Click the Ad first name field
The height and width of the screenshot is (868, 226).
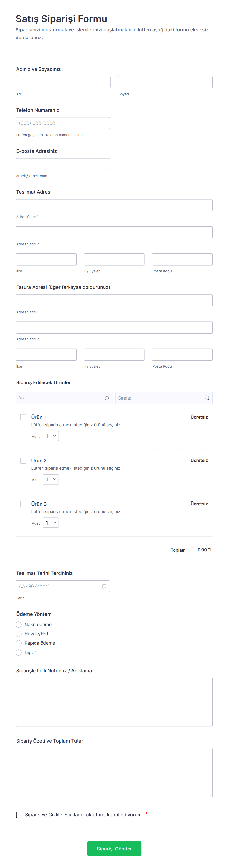(x=63, y=82)
